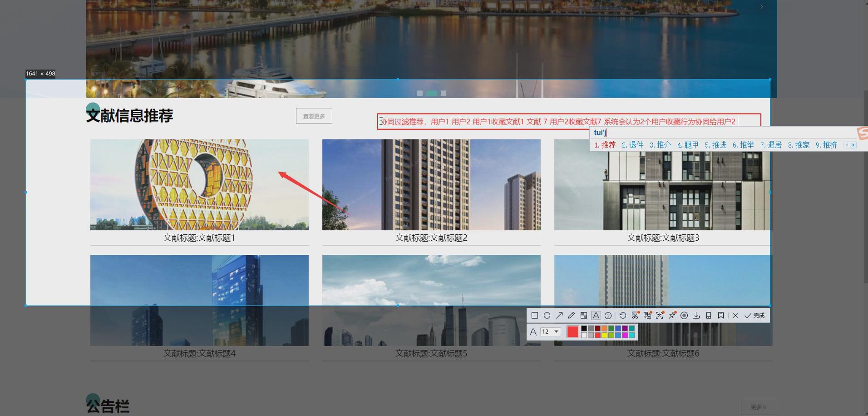
Task: Click the 更多» button beside 公告栏
Action: point(759,407)
